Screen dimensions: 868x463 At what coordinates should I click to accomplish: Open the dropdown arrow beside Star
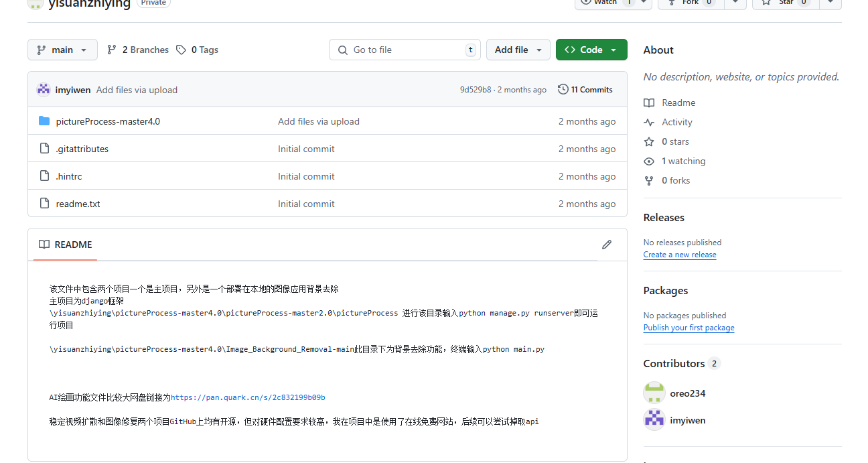(830, 3)
